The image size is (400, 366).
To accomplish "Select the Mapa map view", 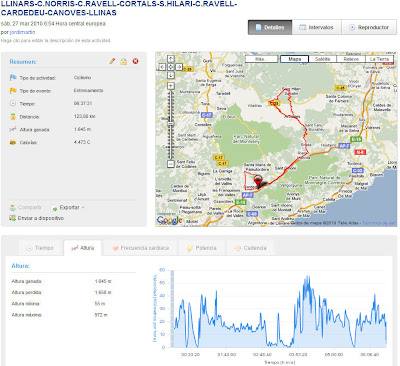I will click(x=295, y=59).
